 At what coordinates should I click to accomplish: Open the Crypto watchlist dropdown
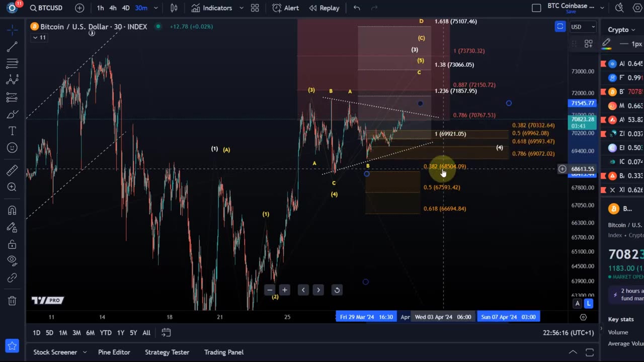click(622, 30)
